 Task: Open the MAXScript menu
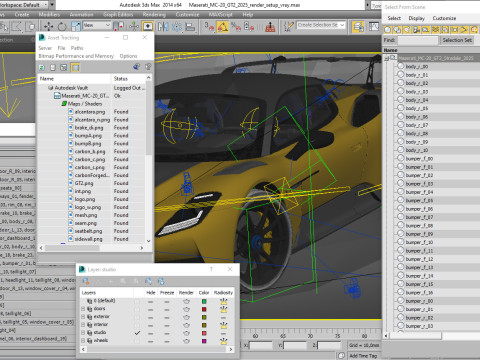[x=220, y=15]
